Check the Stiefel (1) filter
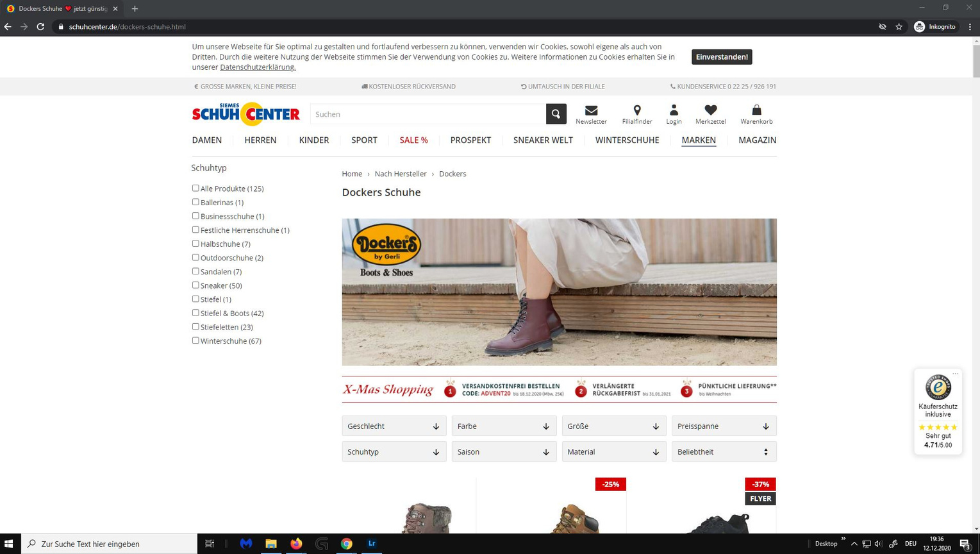Viewport: 980px width, 554px height. click(x=195, y=299)
